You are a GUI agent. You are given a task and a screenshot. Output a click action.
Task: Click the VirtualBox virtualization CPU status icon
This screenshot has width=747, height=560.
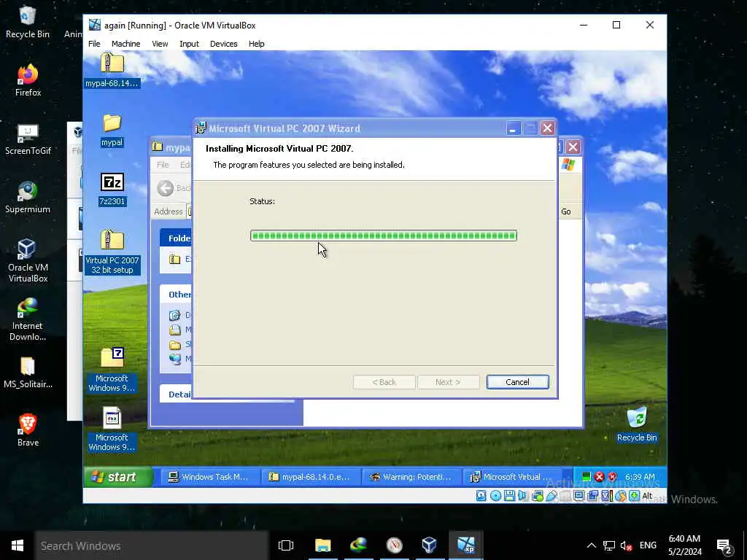607,496
